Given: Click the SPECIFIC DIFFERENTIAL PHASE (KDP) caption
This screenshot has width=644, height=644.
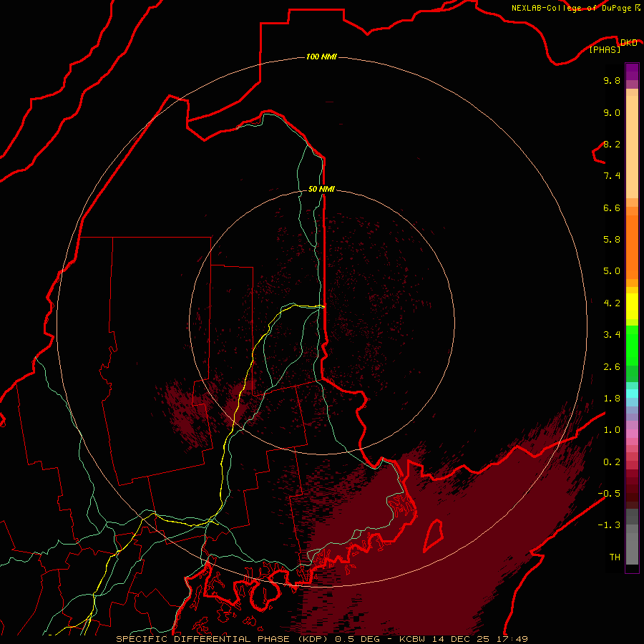Looking at the screenshot, I should [x=223, y=639].
